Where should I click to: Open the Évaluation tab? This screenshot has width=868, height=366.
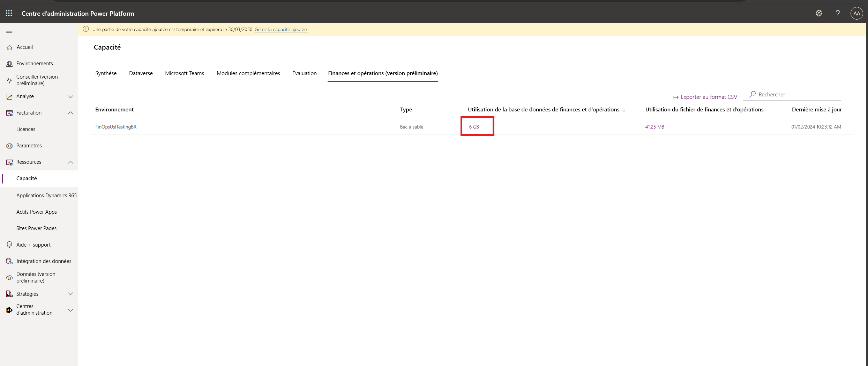click(x=305, y=73)
